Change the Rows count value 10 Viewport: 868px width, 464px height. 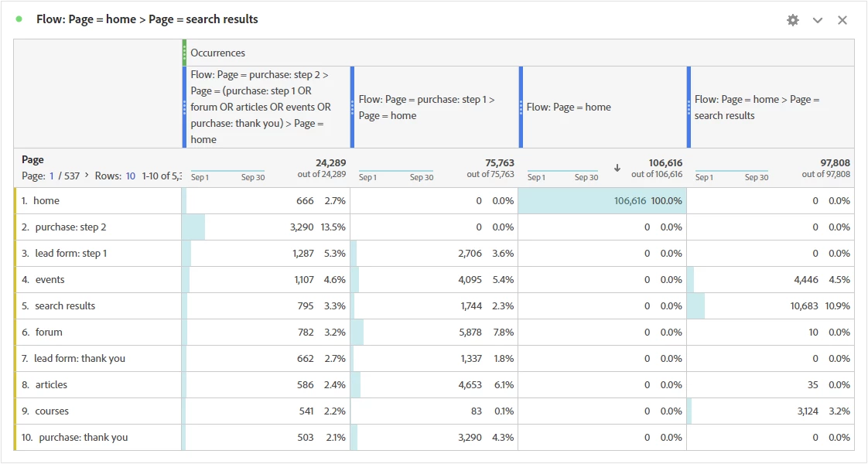point(131,176)
